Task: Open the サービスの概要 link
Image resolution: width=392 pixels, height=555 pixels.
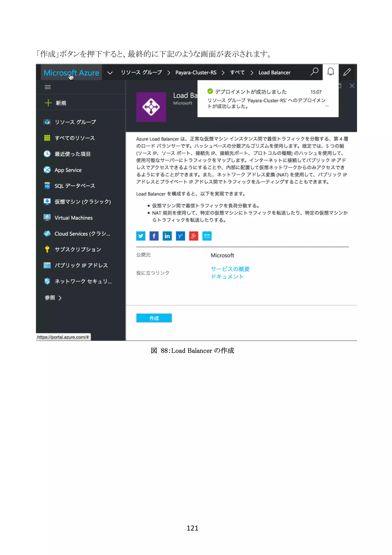Action: [230, 269]
